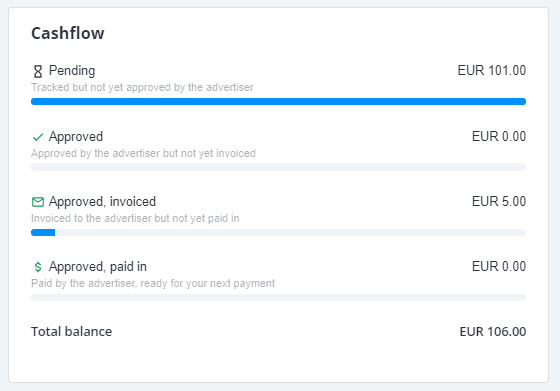Click the Pending progress bar
The height and width of the screenshot is (391, 560).
278,102
